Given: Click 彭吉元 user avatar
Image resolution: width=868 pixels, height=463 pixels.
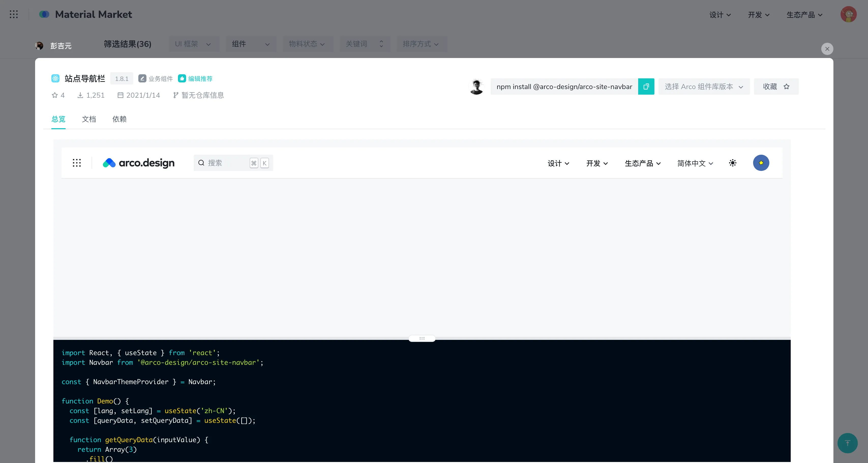Looking at the screenshot, I should click(39, 46).
